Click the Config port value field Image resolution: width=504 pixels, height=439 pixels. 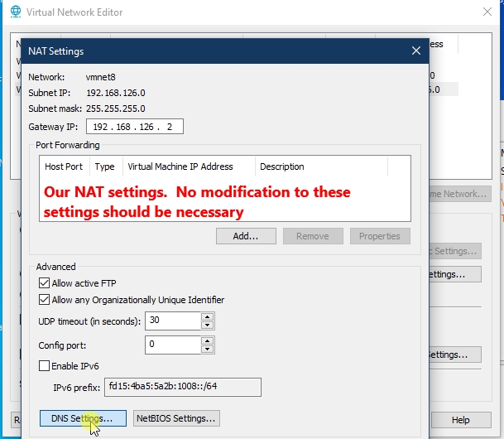pyautogui.click(x=173, y=345)
